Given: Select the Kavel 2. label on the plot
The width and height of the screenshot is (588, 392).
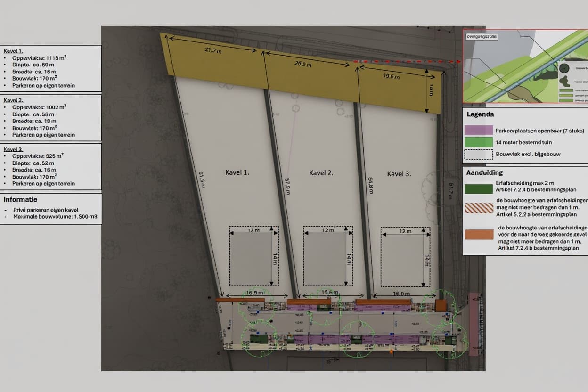Looking at the screenshot, I should (321, 173).
